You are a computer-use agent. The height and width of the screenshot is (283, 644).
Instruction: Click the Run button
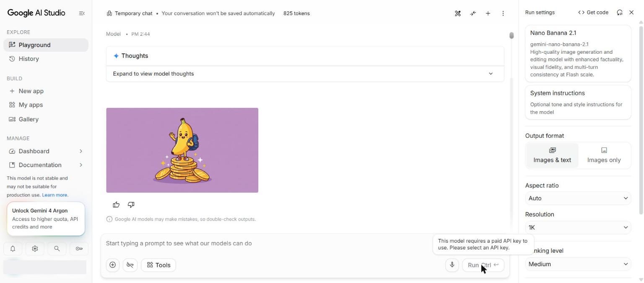tap(483, 265)
